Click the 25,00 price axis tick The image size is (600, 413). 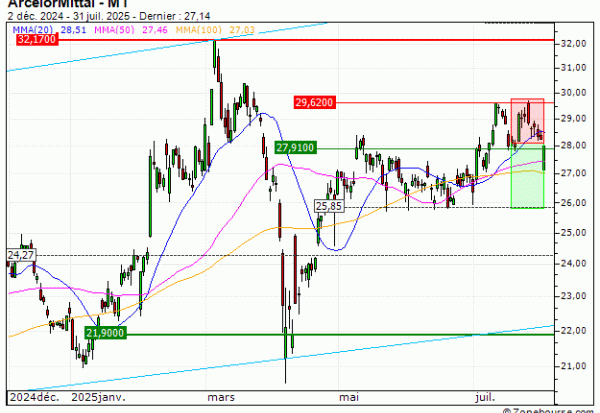coord(573,233)
